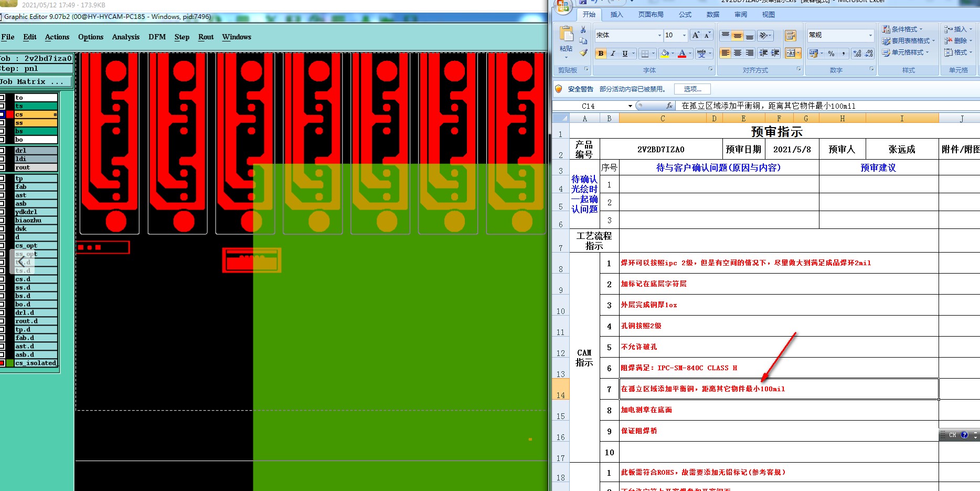Click the Insert cells (插入) button in the 单元格 group
This screenshot has width=980, height=491.
tap(958, 29)
